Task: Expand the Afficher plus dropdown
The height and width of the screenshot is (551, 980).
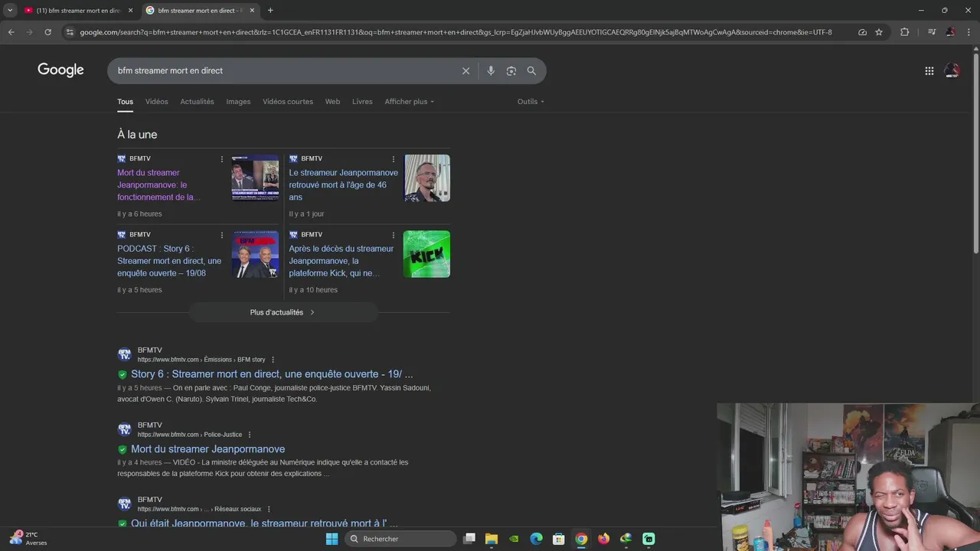Action: click(x=409, y=102)
